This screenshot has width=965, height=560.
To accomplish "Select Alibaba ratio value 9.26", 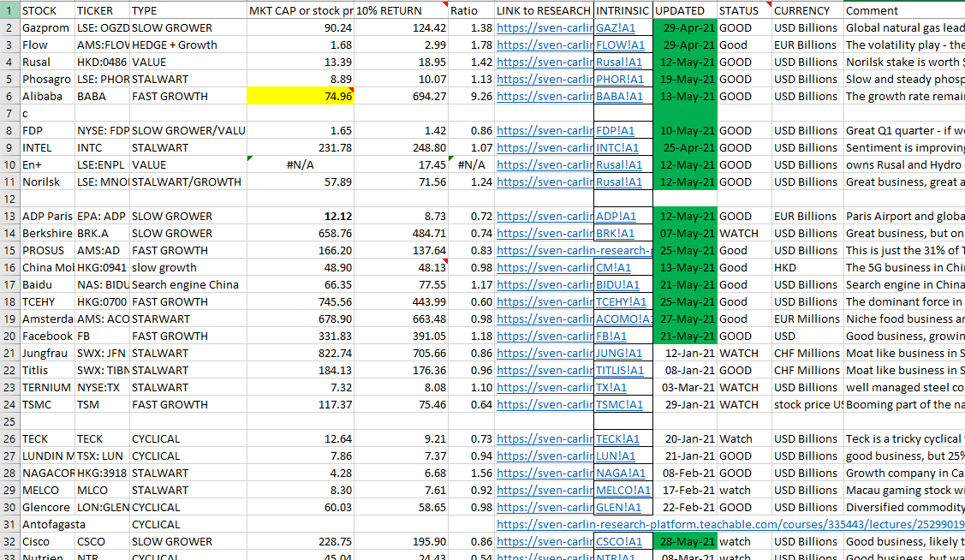I will pos(472,97).
